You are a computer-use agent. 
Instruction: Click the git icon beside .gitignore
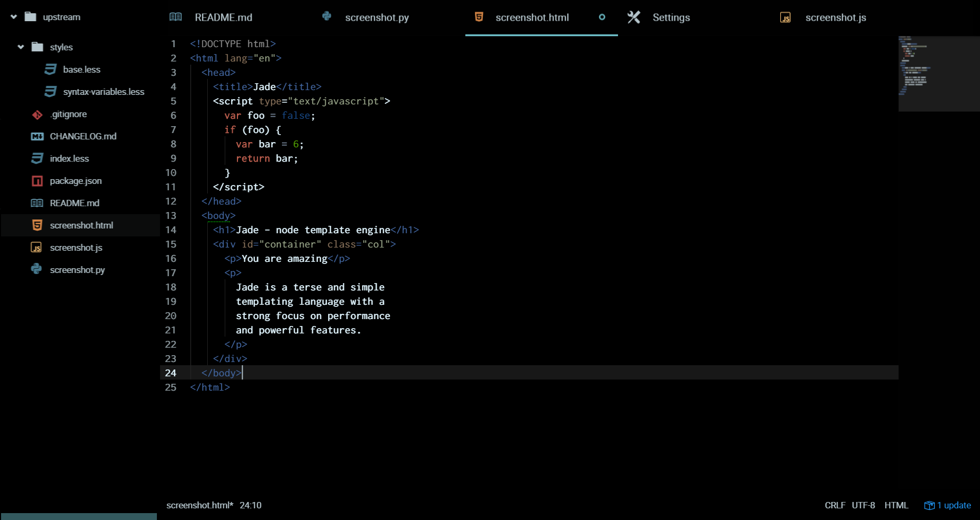point(37,114)
